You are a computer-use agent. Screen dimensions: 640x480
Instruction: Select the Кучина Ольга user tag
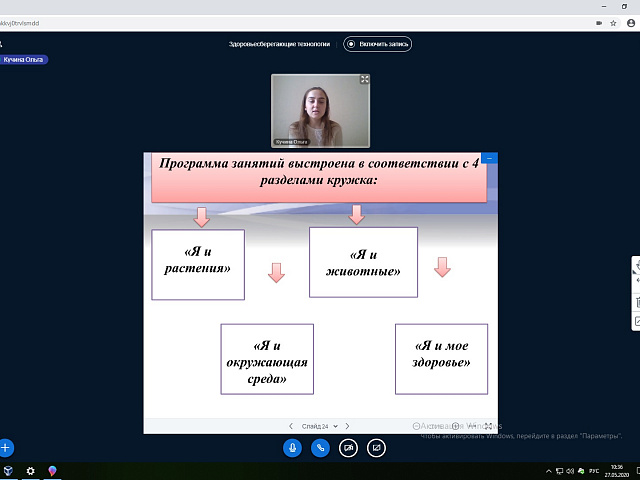(x=24, y=59)
